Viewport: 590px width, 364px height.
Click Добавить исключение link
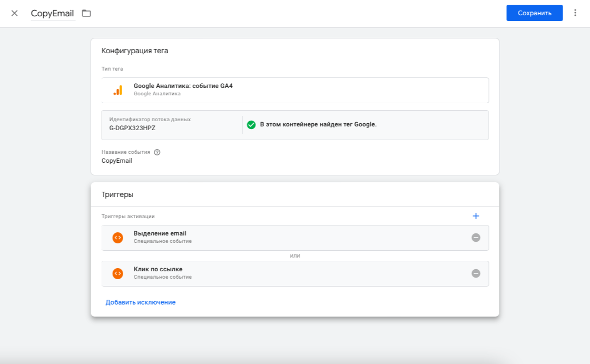[x=140, y=302]
